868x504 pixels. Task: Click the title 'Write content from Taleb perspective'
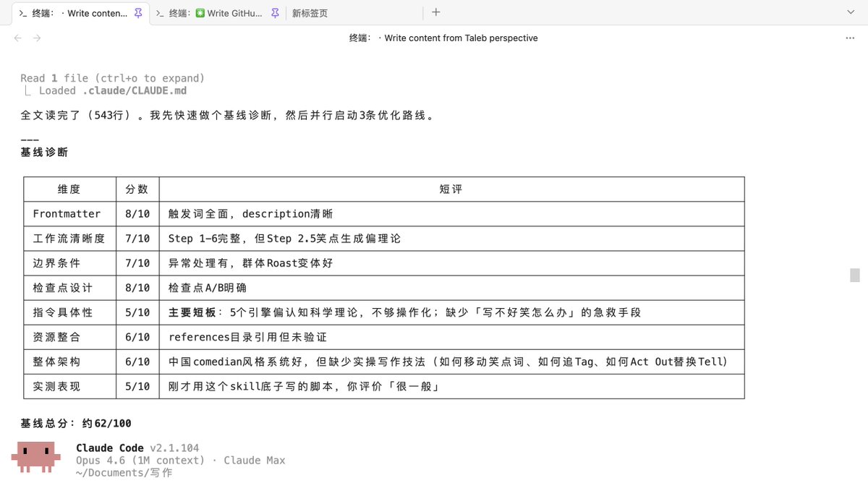coord(461,38)
